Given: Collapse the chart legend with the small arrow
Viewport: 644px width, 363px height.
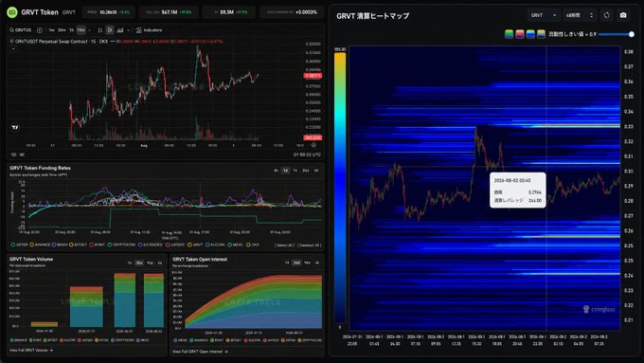Looking at the screenshot, I should coord(13,48).
